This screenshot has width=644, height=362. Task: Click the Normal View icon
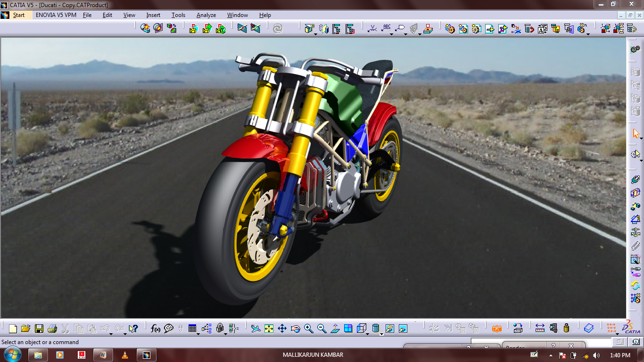point(335,329)
